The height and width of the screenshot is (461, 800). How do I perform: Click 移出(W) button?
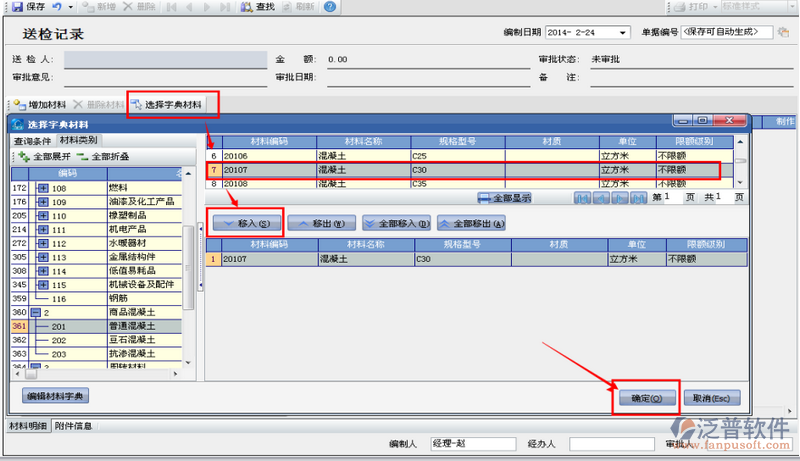click(321, 223)
